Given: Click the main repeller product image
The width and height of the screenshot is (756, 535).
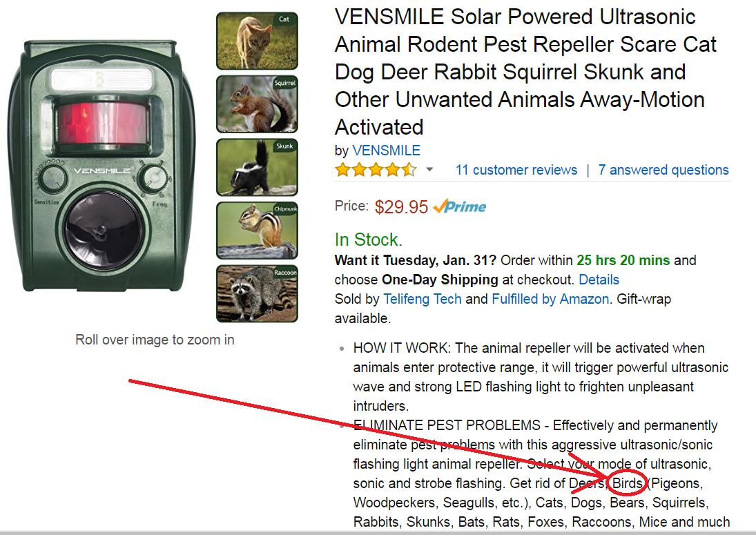Looking at the screenshot, I should 101,166.
